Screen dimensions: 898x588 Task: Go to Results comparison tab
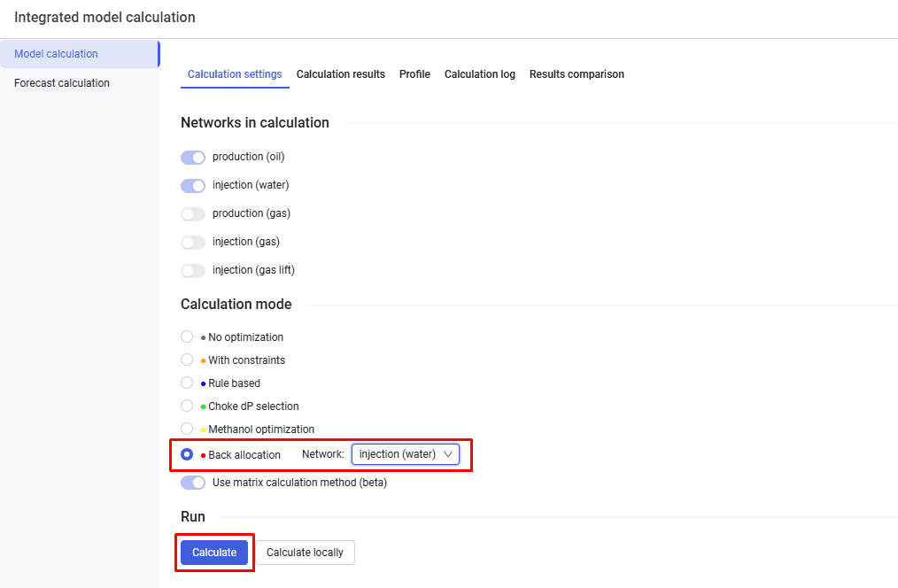pos(577,74)
